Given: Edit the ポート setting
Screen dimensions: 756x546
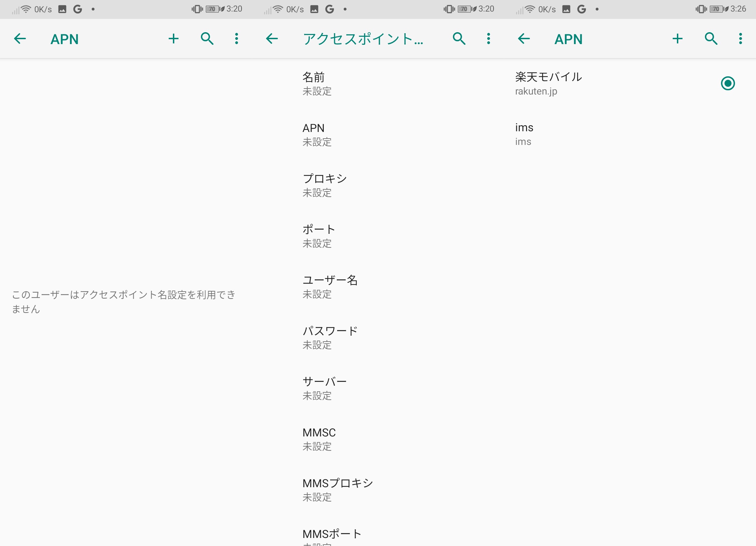Looking at the screenshot, I should [x=378, y=236].
